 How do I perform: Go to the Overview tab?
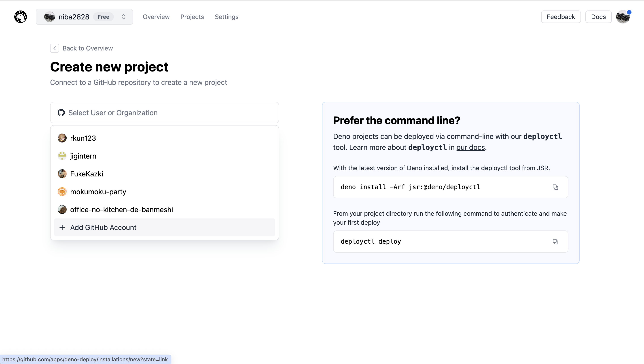pos(156,17)
